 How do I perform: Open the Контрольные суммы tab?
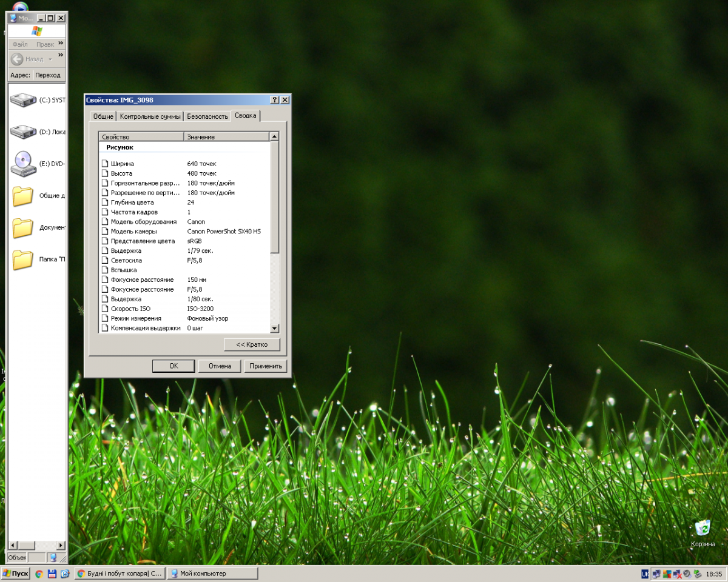(150, 116)
